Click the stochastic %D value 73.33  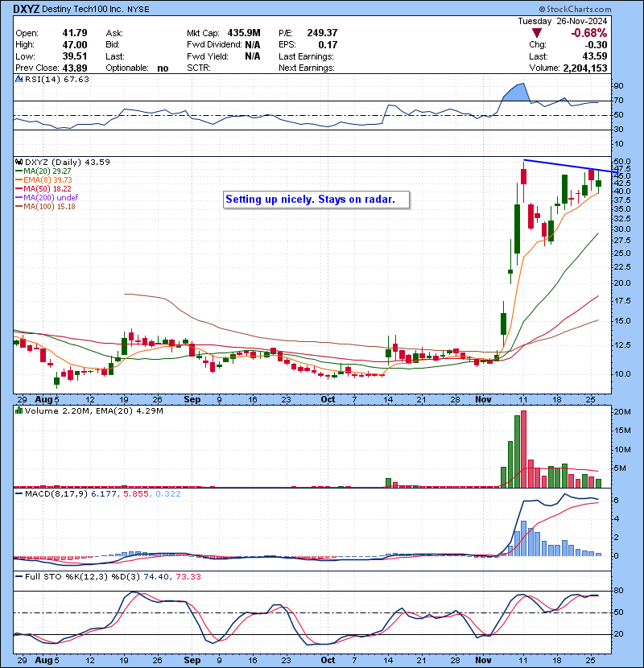(x=188, y=576)
